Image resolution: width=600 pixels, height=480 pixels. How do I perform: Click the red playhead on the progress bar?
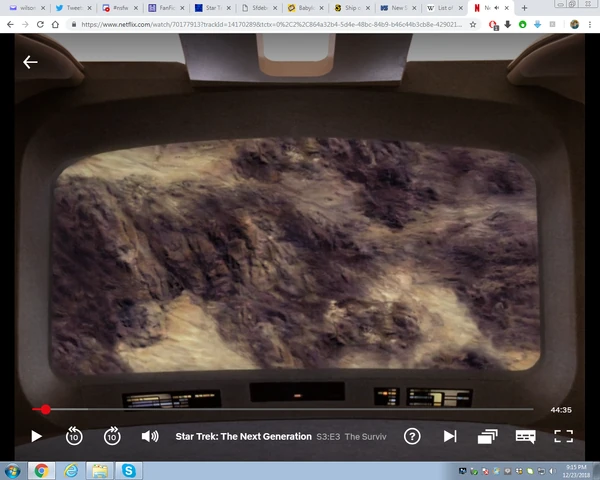46,410
